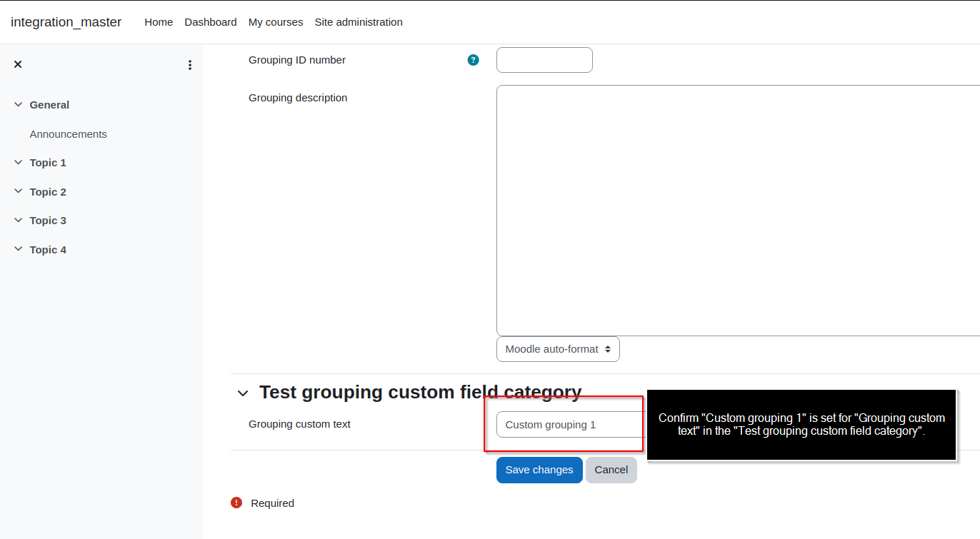Image resolution: width=980 pixels, height=539 pixels.
Task: Open the Moodle auto-format dropdown
Action: [x=558, y=349]
